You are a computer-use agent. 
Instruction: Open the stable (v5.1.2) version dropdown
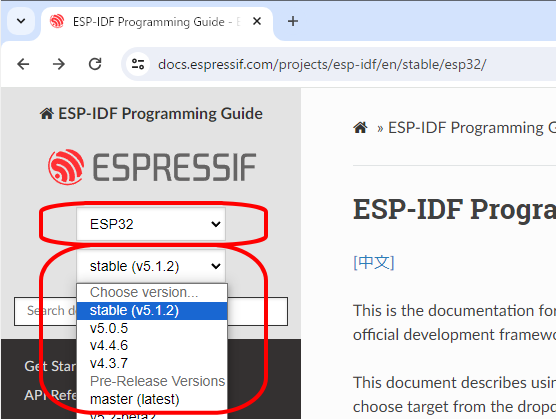[151, 266]
